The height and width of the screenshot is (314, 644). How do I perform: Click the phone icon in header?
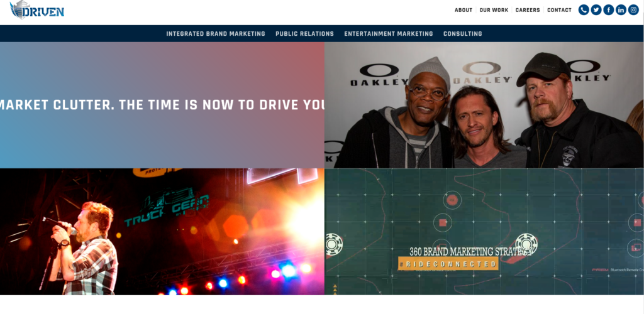pyautogui.click(x=584, y=10)
